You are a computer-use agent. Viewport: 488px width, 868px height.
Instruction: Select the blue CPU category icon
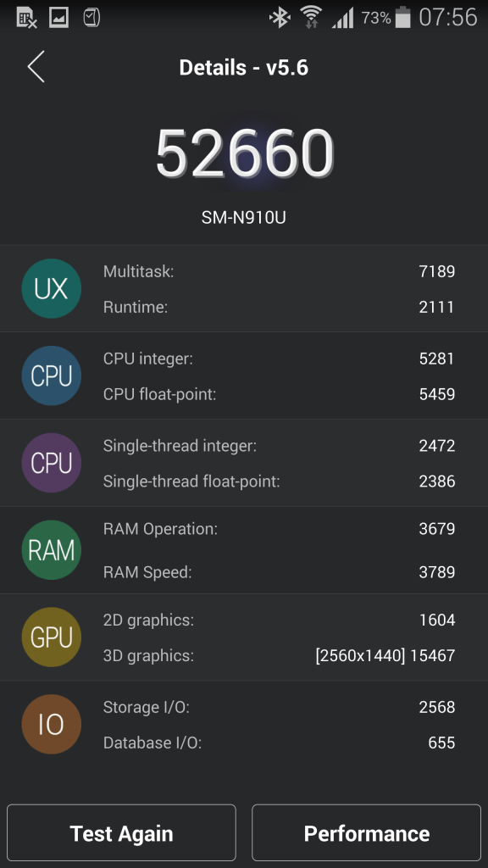51,376
